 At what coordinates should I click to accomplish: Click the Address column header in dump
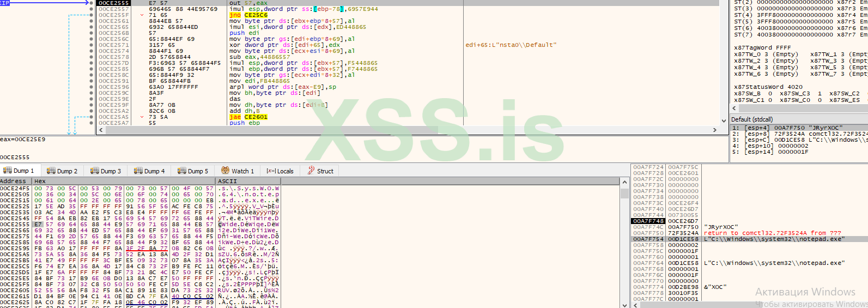pos(15,181)
